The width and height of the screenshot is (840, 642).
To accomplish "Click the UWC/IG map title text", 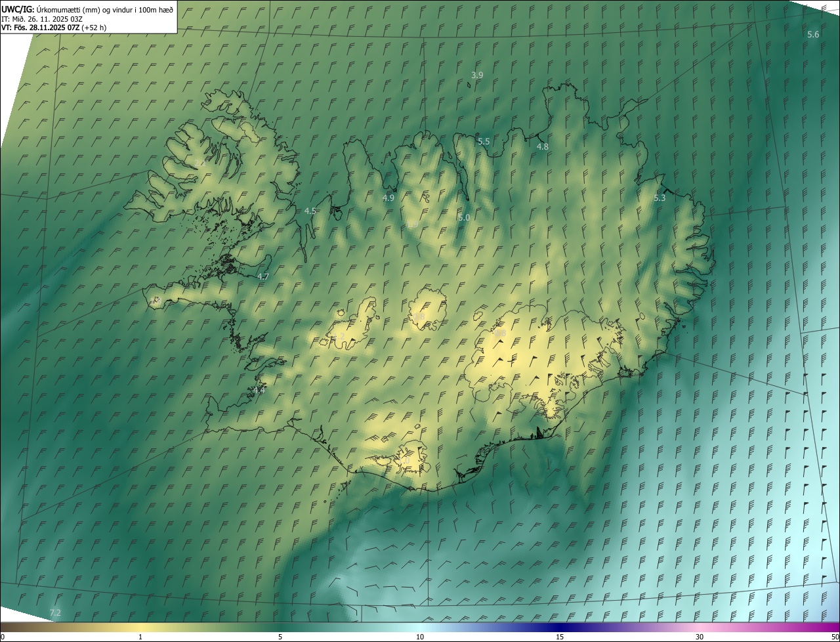I will click(x=87, y=9).
